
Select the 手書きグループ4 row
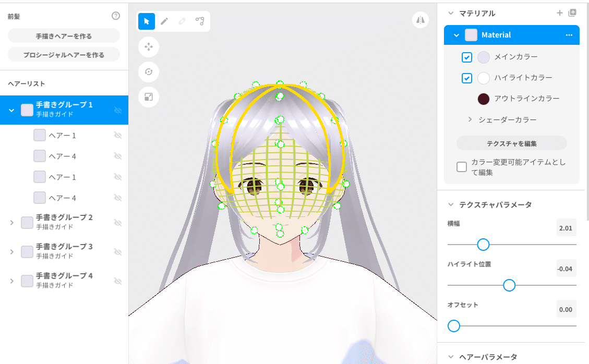(x=64, y=281)
